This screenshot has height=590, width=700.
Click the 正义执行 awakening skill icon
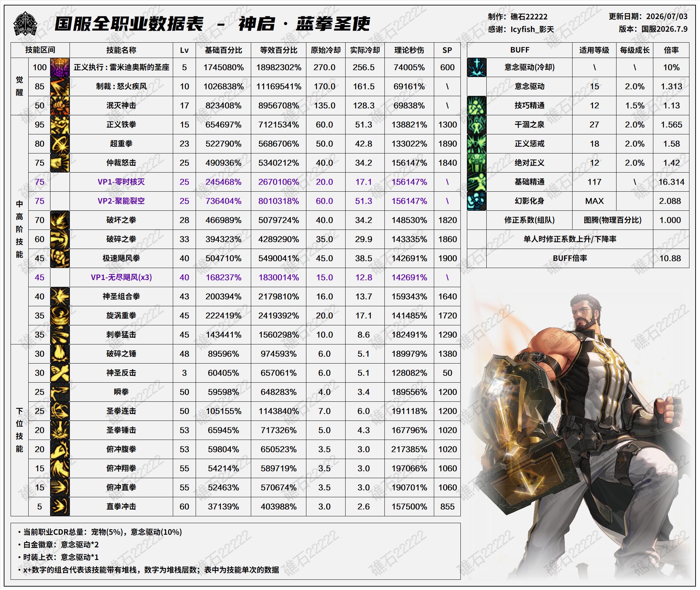[60, 67]
